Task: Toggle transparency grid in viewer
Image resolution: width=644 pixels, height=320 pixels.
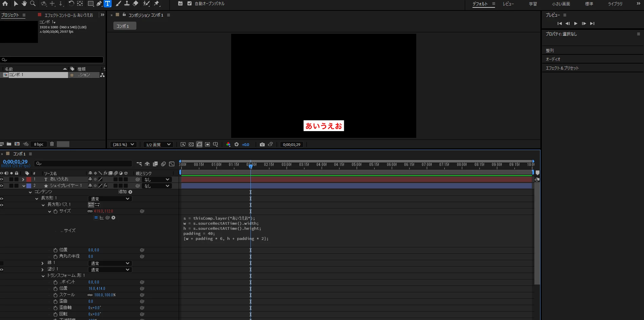Action: [x=191, y=144]
